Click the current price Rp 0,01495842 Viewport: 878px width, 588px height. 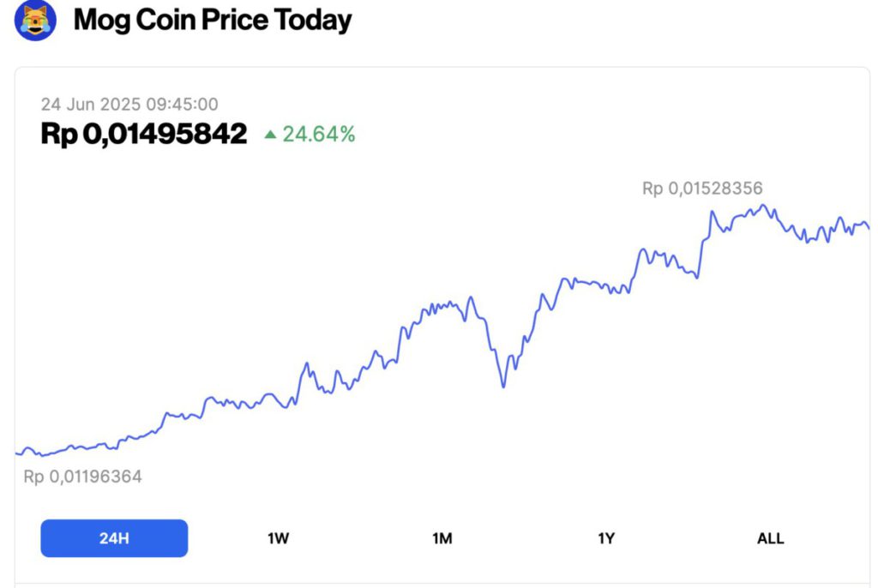pos(144,134)
